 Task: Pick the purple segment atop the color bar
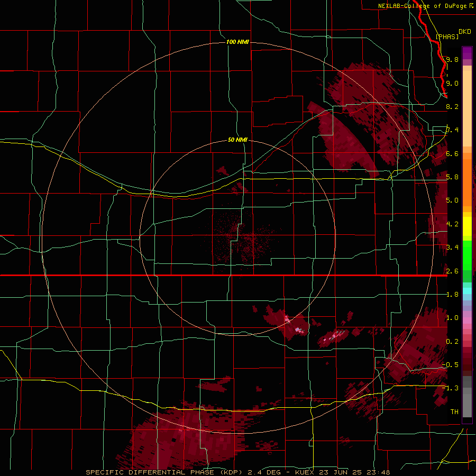click(x=467, y=53)
